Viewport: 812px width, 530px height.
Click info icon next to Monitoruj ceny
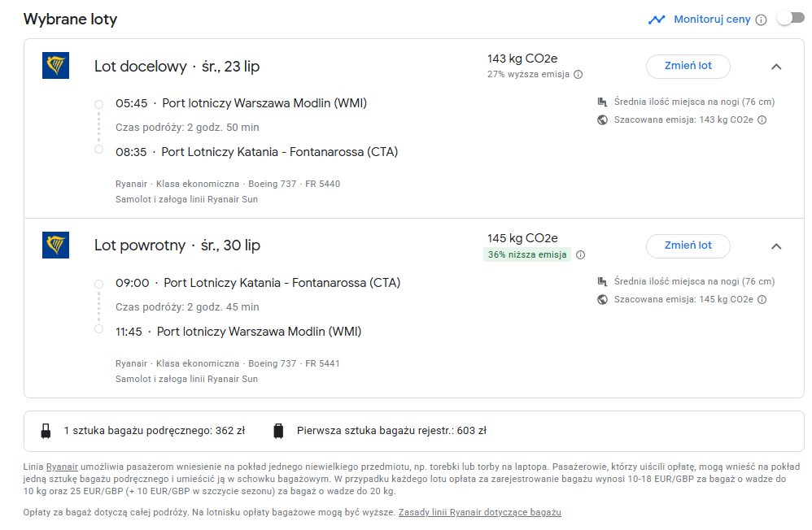point(761,20)
